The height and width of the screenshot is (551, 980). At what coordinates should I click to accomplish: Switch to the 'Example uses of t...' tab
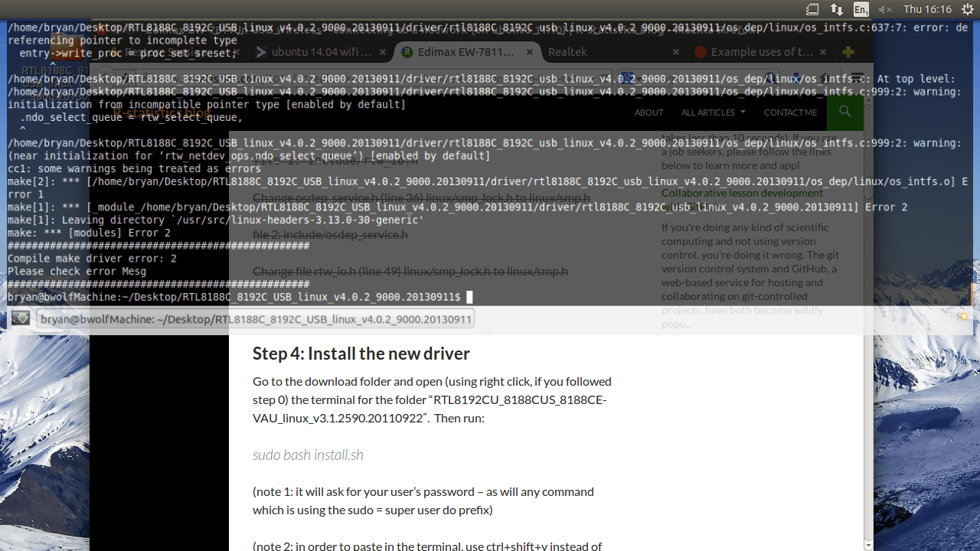(761, 52)
